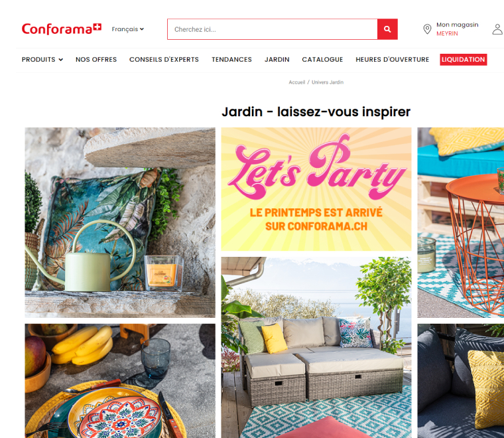Click the red search magnifier button

click(387, 29)
